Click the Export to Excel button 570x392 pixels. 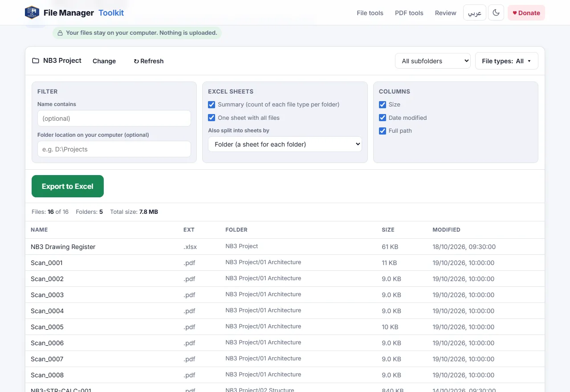tap(68, 186)
